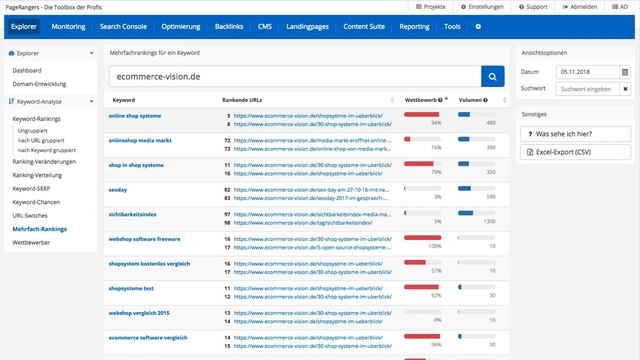
Task: Click the Excel-Export (CSV) button
Action: pyautogui.click(x=576, y=152)
